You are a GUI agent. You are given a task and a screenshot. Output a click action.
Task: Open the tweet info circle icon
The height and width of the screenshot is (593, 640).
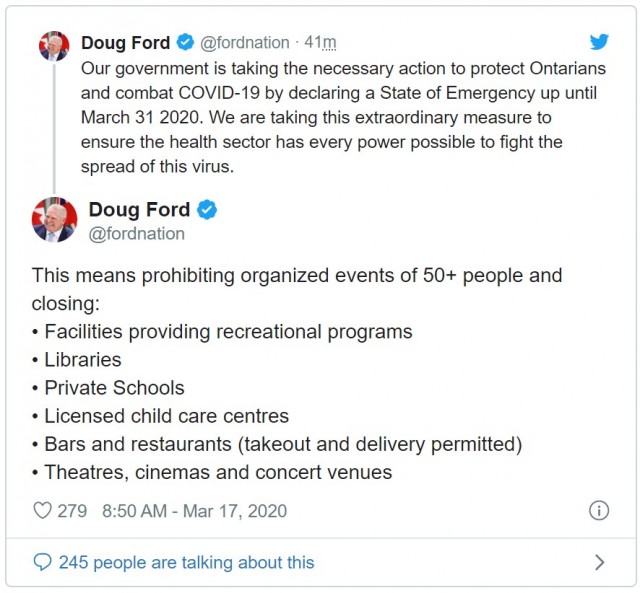pyautogui.click(x=599, y=511)
